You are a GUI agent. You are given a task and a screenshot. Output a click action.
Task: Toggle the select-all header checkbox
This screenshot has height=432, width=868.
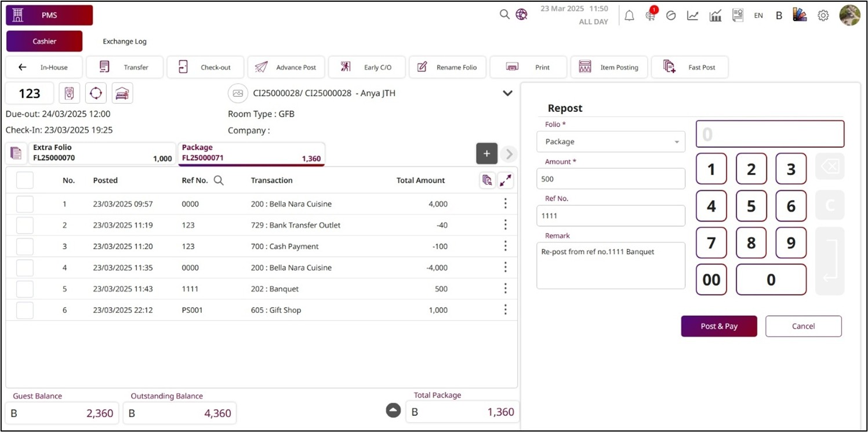tap(25, 180)
